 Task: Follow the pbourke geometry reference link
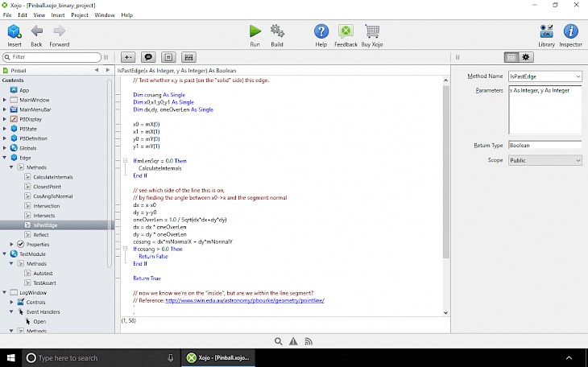[x=245, y=301]
